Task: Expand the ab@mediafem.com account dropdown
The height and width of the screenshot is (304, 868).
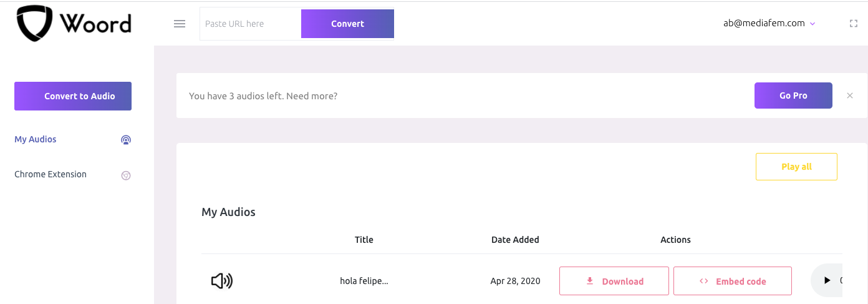Action: tap(769, 24)
